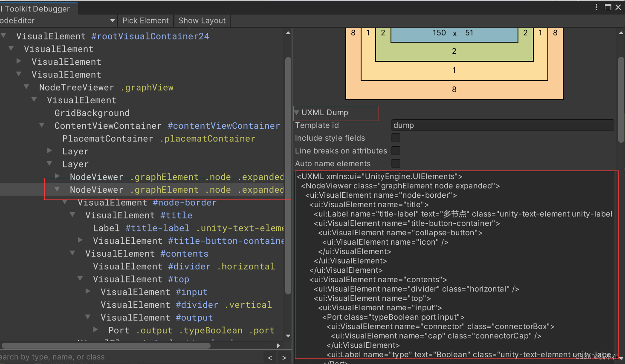Viewport: 625px width, 364px height.
Task: Click the Pick Element button
Action: pyautogui.click(x=145, y=20)
